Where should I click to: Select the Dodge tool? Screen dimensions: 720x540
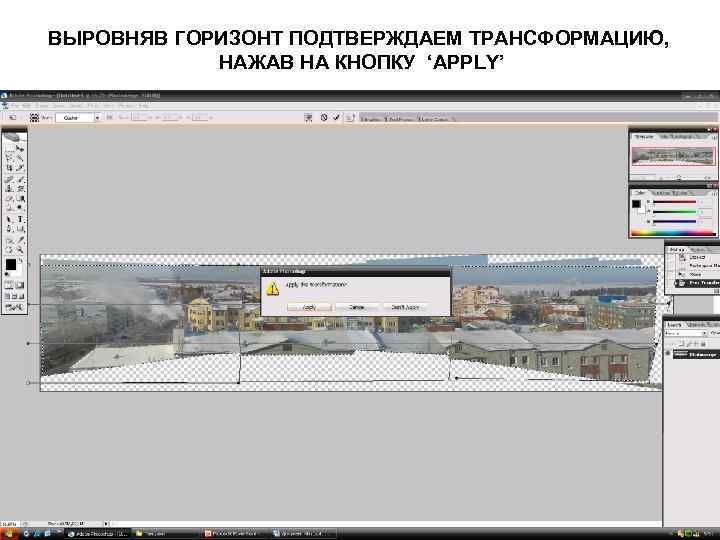[20, 208]
